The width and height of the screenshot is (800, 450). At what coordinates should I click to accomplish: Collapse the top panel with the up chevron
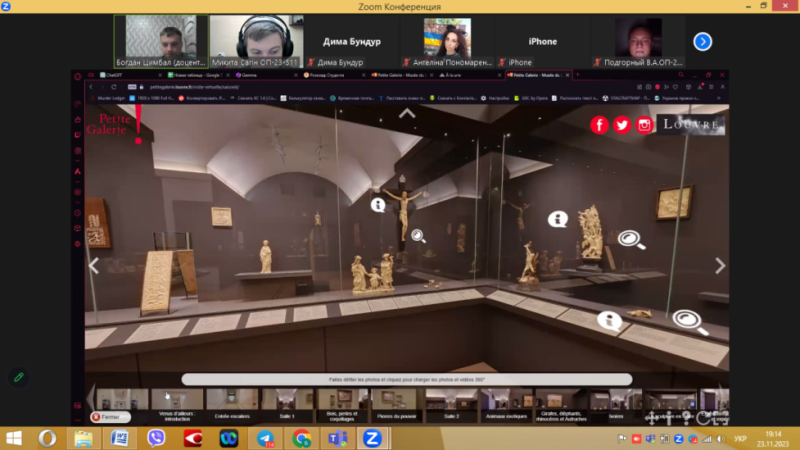407,114
